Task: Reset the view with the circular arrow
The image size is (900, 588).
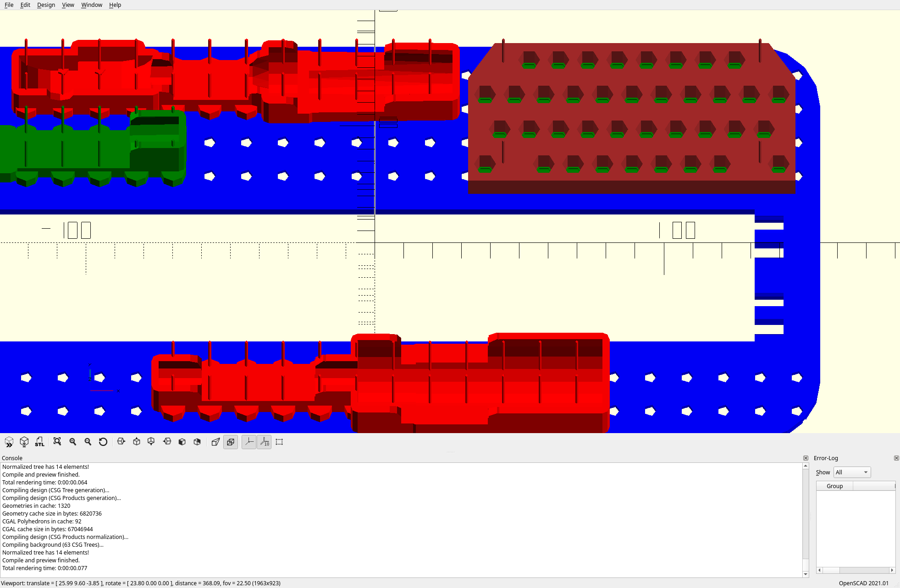Action: click(103, 442)
